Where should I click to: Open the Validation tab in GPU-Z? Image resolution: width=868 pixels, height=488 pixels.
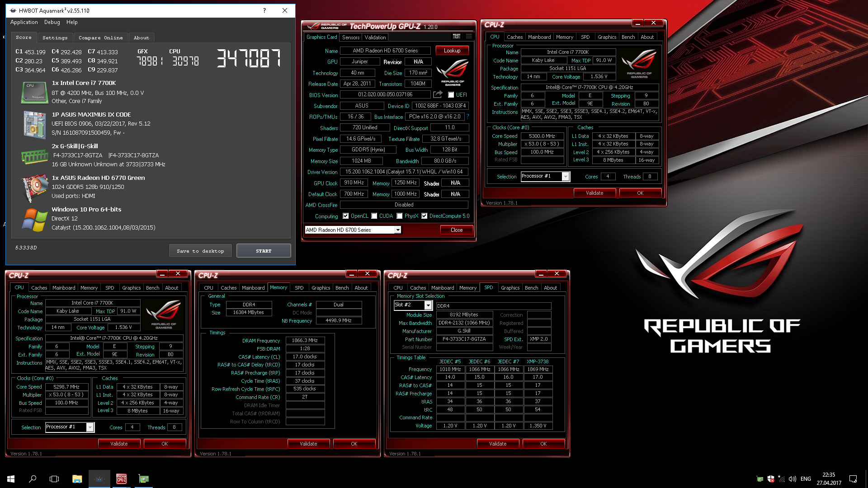click(375, 38)
